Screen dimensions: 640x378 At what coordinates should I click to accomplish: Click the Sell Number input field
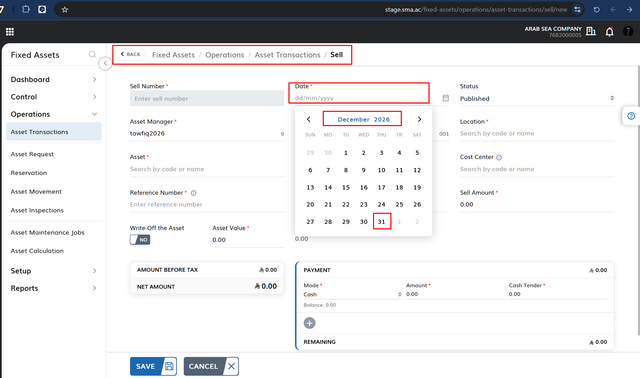[x=207, y=98]
